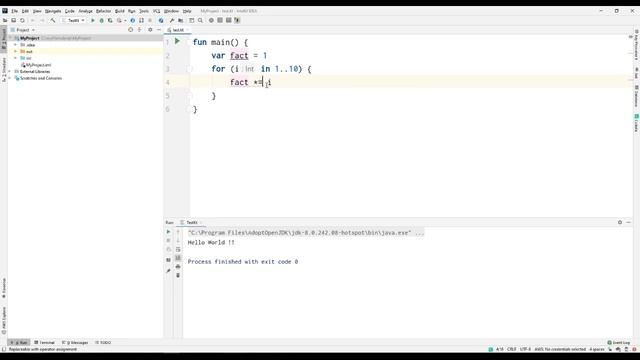Open Project Structure toolbar icon
This screenshot has height=360, width=640.
click(x=180, y=20)
